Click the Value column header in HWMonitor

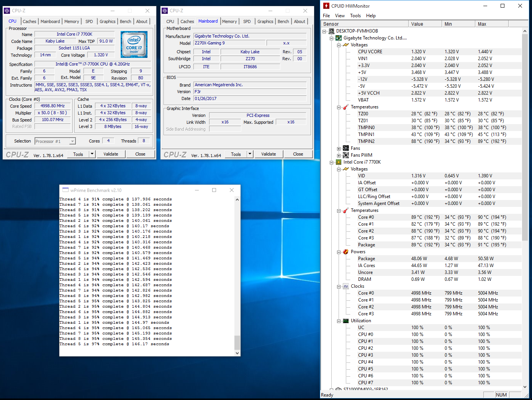tap(425, 24)
